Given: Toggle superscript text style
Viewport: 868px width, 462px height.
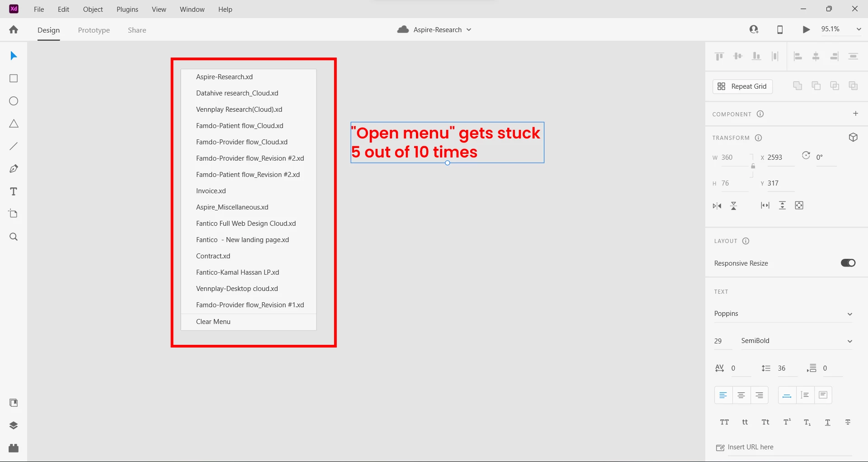Looking at the screenshot, I should [787, 422].
